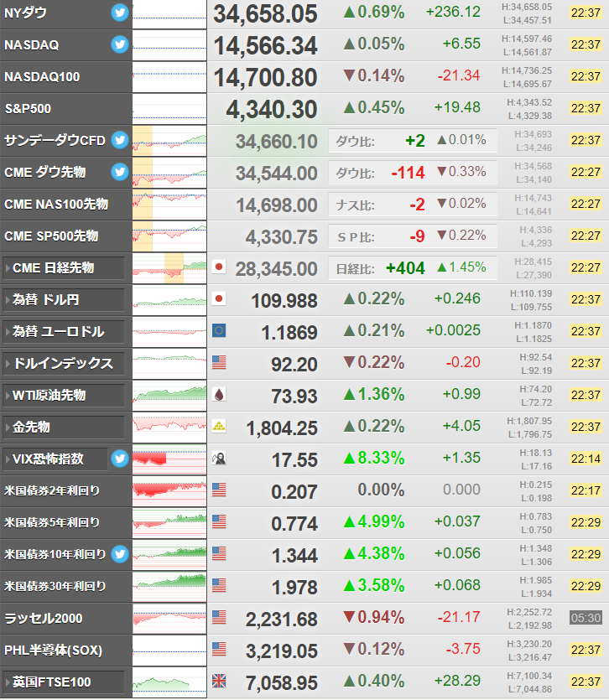Expand the CME 日経先物 item
Viewport: 609px width, 700px height.
[64, 268]
